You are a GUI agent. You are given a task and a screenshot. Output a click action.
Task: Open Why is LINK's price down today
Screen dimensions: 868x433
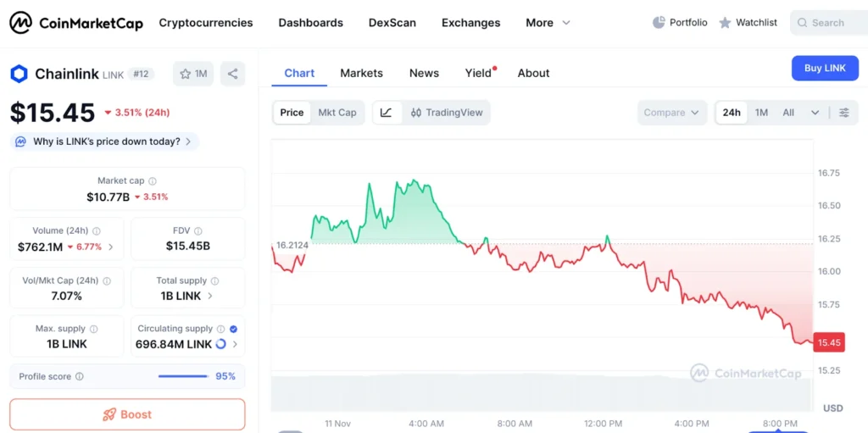tap(106, 142)
